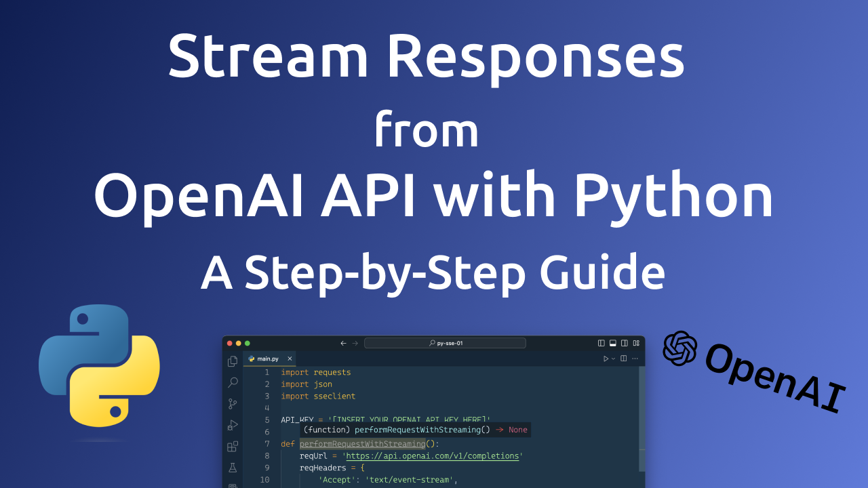Click the yellow macOS minimize button
Viewport: 868px width, 488px height.
238,344
